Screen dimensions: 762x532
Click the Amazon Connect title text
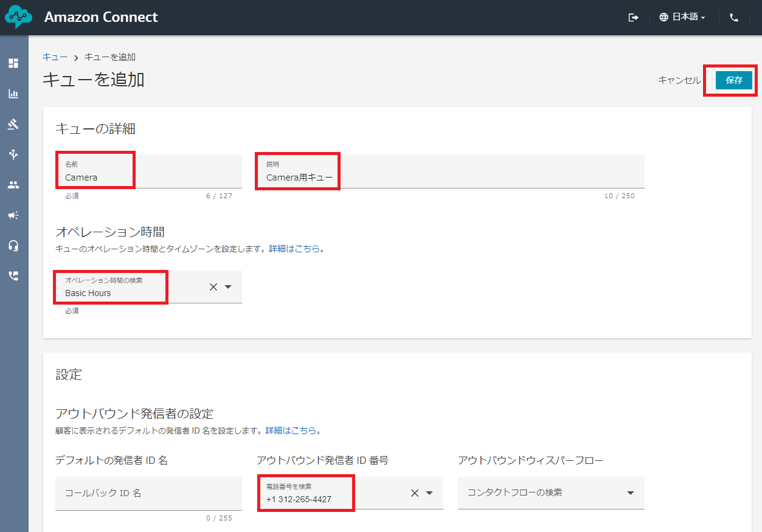[x=101, y=17]
